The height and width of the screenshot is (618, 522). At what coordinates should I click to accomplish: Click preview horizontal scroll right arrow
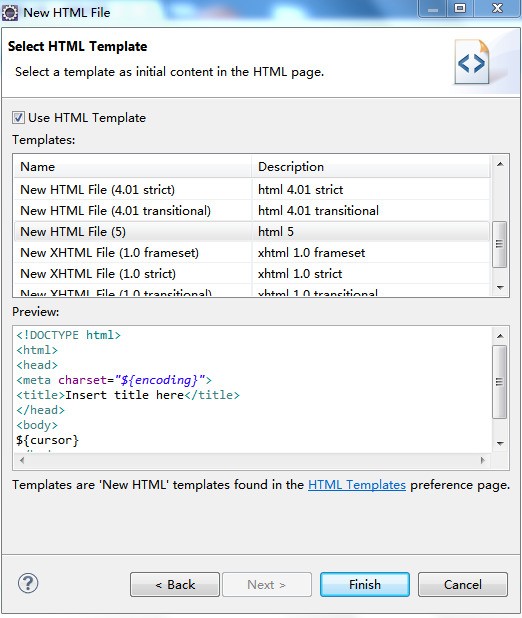(x=483, y=460)
